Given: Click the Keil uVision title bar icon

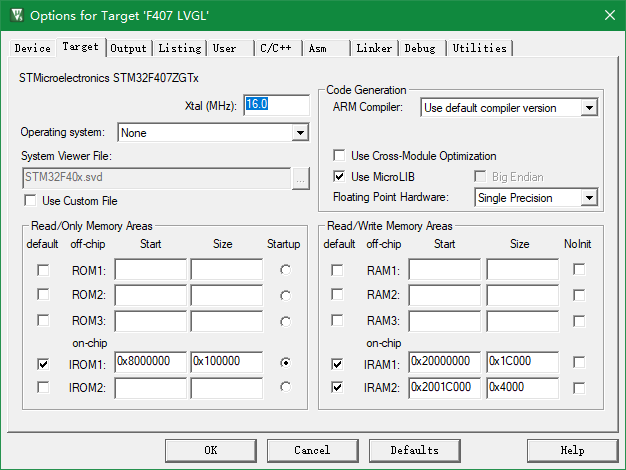Looking at the screenshot, I should point(17,16).
